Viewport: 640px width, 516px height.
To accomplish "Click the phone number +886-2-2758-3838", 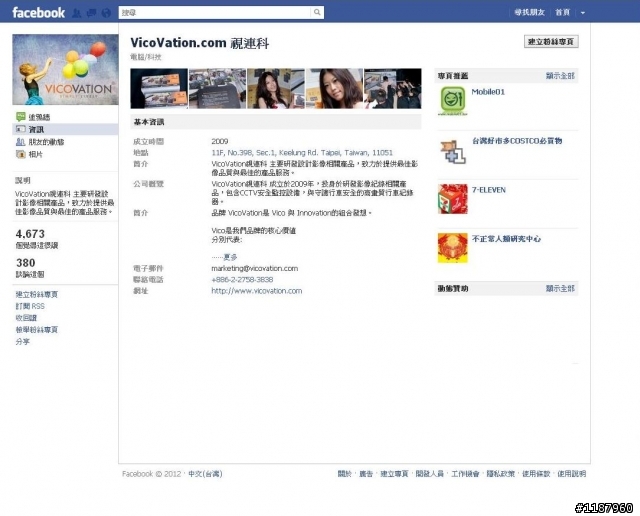I will (242, 280).
